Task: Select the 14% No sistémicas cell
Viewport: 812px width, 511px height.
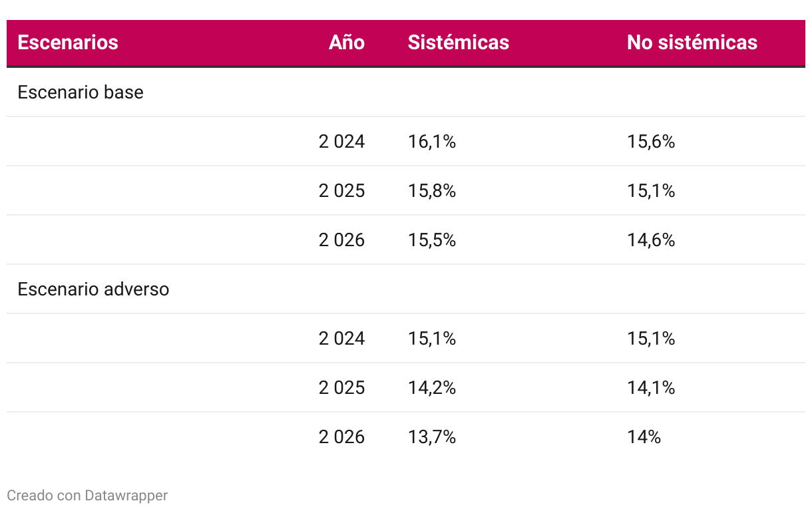Action: tap(644, 436)
